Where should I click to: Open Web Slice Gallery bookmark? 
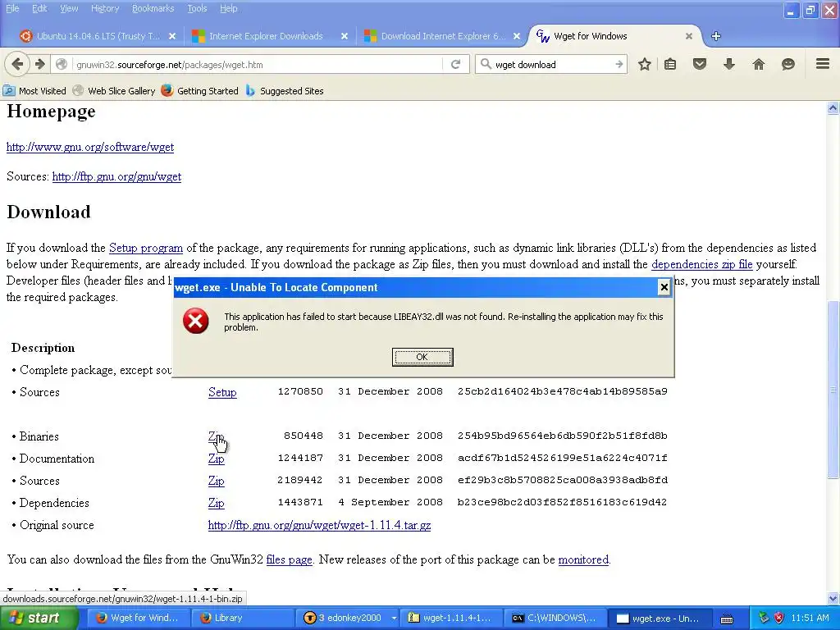click(114, 90)
